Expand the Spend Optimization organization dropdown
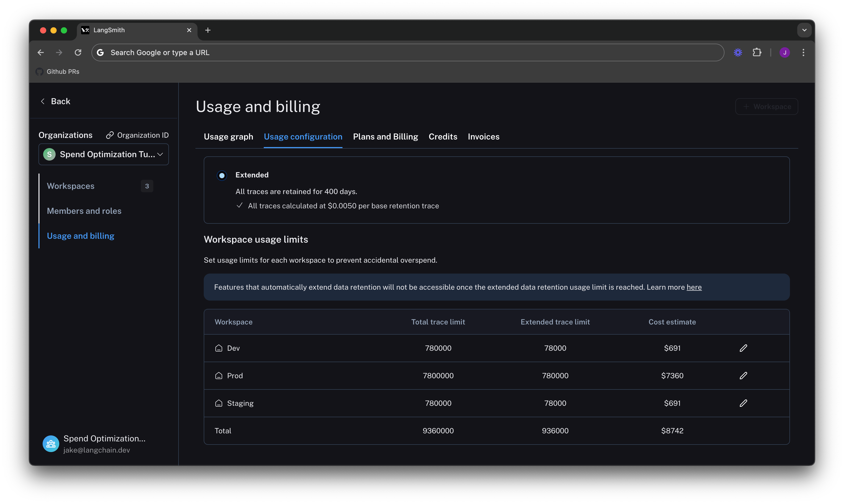This screenshot has width=844, height=504. [104, 154]
